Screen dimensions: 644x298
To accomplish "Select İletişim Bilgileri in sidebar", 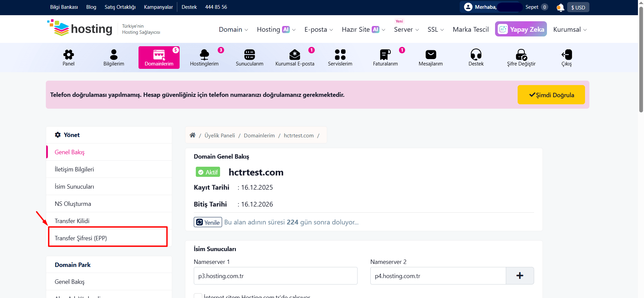I will pyautogui.click(x=109, y=169).
